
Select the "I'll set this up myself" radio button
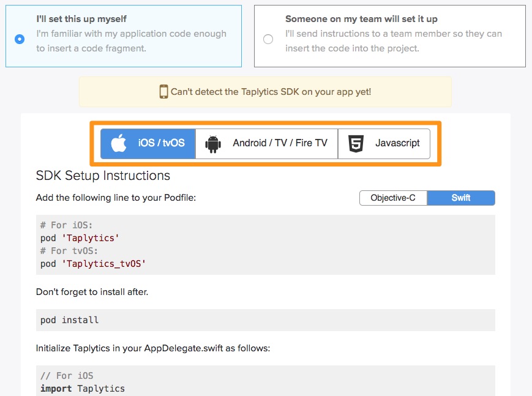(x=20, y=39)
